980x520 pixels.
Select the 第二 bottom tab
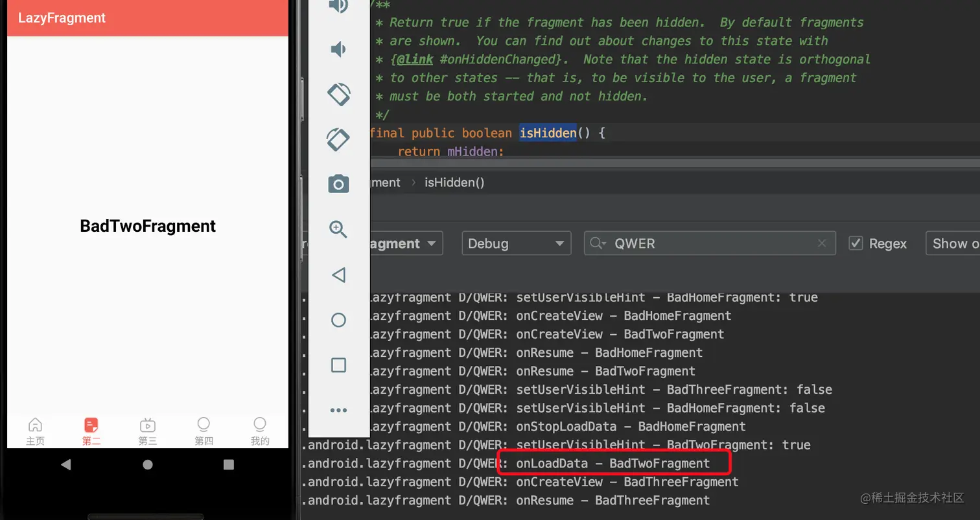click(x=91, y=432)
